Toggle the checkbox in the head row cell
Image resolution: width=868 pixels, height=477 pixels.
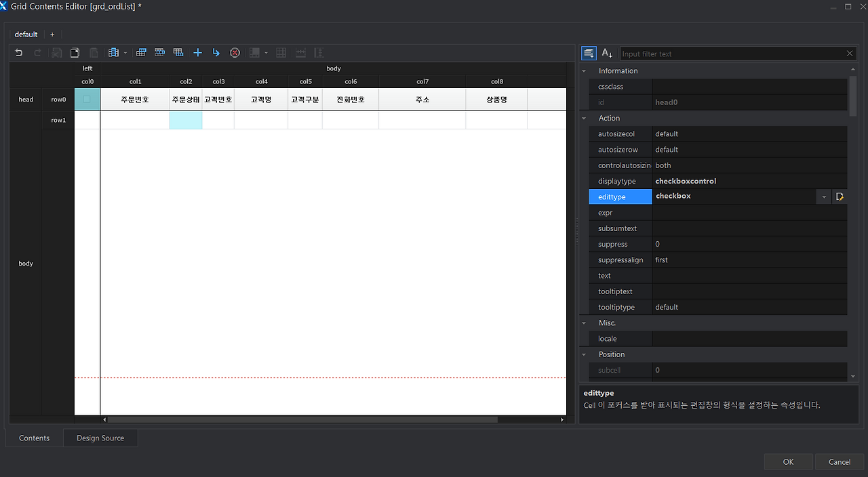click(87, 99)
